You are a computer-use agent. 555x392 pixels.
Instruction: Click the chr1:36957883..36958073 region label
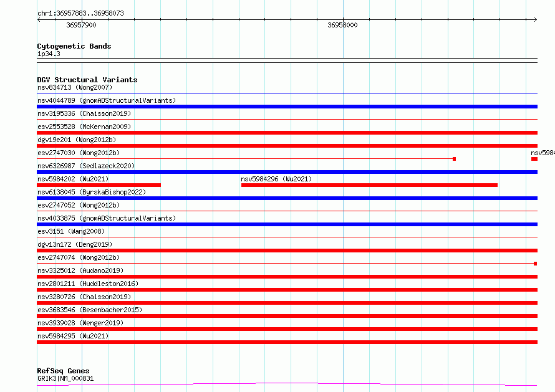[80, 13]
